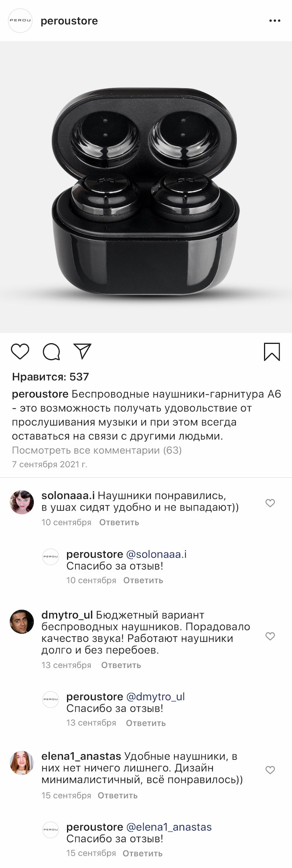Open dmytro_ul's profile avatar
The height and width of the screenshot is (868, 292).
22,621
